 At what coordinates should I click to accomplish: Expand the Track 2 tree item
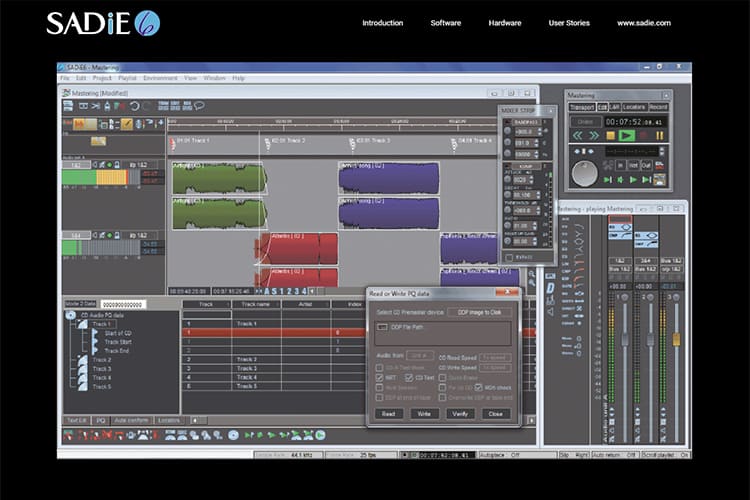point(101,360)
